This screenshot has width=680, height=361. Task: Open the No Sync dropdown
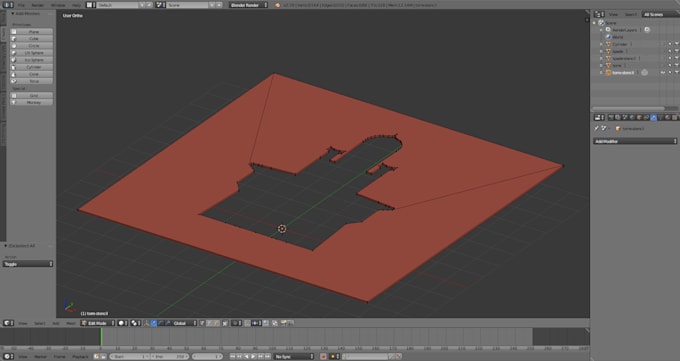point(294,356)
